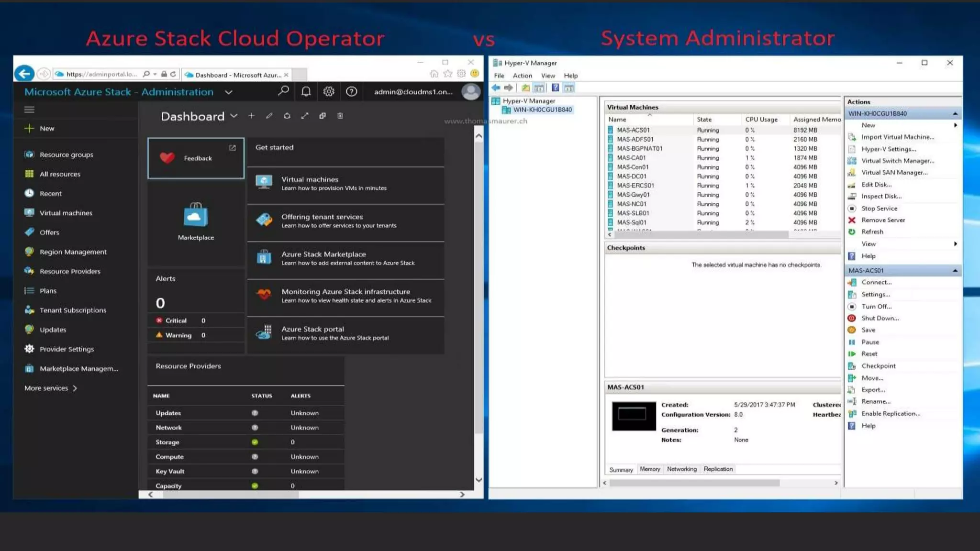Click the portal settings gear icon
The height and width of the screenshot is (551, 980).
click(329, 91)
